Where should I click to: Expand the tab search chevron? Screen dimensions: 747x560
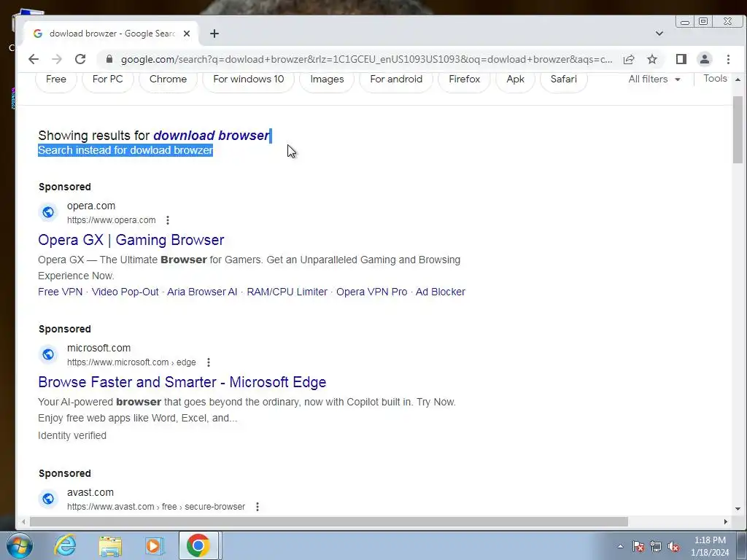pos(659,34)
